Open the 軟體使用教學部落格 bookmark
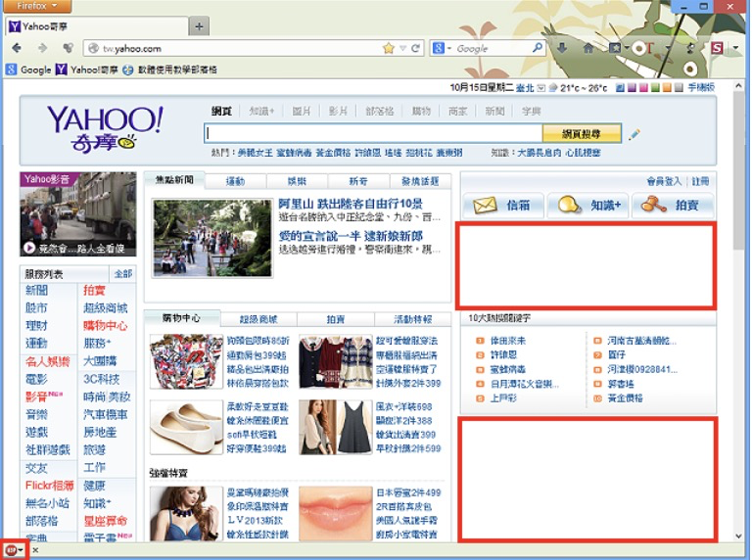Viewport: 752px width, 560px height. pyautogui.click(x=169, y=70)
